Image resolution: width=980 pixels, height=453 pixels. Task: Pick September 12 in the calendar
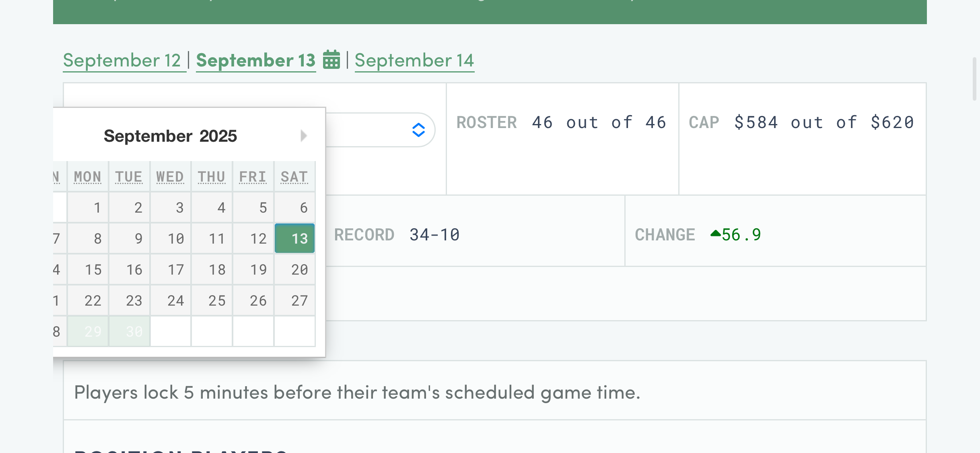253,238
